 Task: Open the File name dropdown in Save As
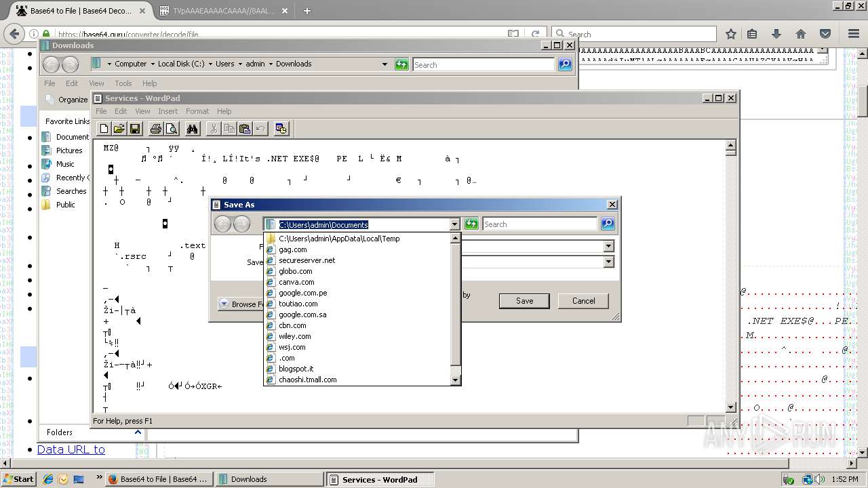tap(608, 246)
